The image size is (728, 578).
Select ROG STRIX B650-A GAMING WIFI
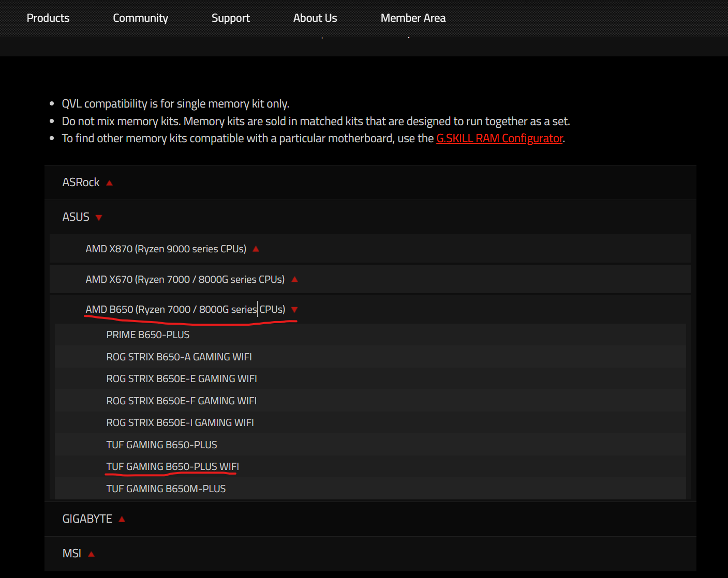pos(179,357)
